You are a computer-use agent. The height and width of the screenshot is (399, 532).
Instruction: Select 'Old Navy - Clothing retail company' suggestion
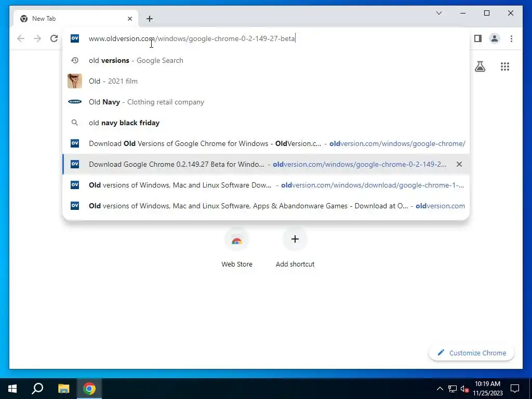pyautogui.click(x=267, y=102)
